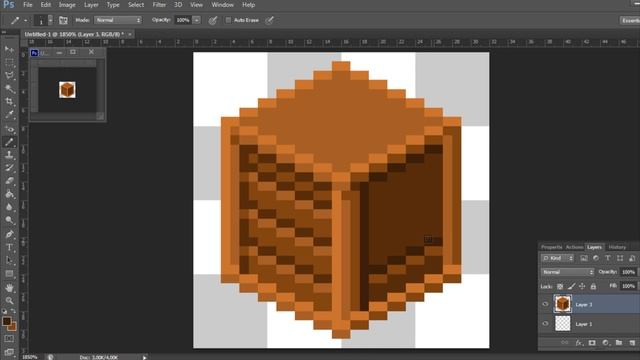The width and height of the screenshot is (640, 360).
Task: Toggle lock all padlock icon
Action: pos(593,287)
